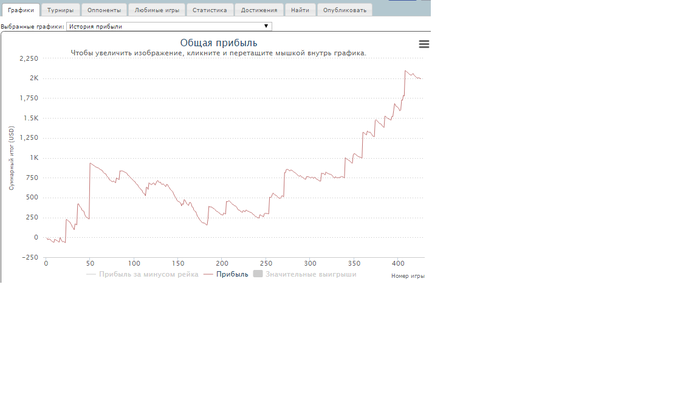Open the Достижения tab
The image size is (700, 394).
(259, 10)
